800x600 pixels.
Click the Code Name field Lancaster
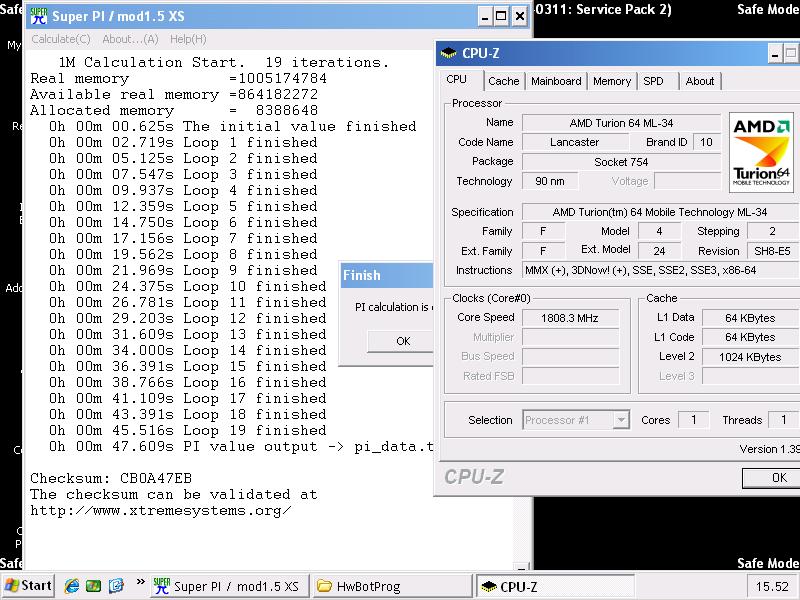pyautogui.click(x=574, y=142)
